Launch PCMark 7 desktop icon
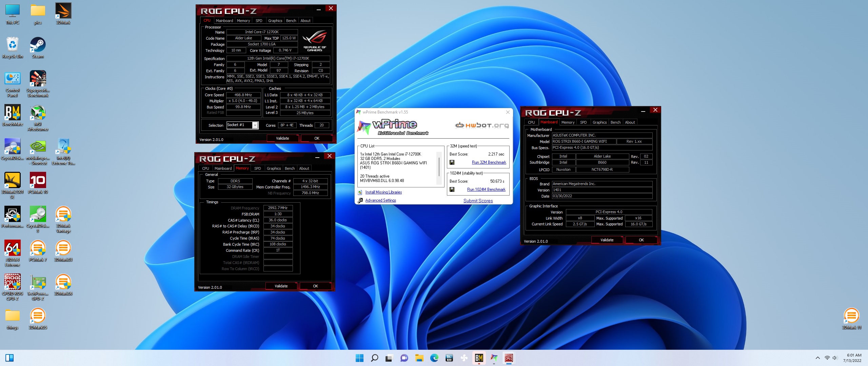The height and width of the screenshot is (366, 868). tap(38, 251)
